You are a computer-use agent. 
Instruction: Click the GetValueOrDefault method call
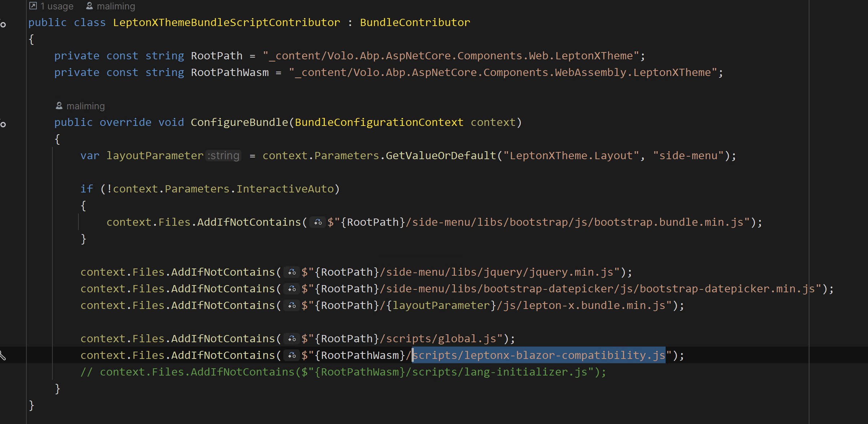pos(441,156)
